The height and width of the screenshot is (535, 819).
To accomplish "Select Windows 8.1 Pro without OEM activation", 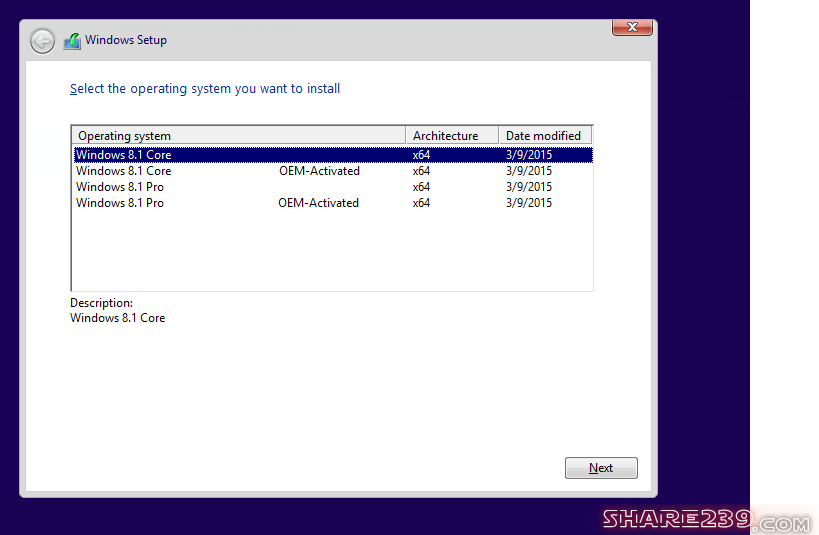I will click(x=333, y=187).
